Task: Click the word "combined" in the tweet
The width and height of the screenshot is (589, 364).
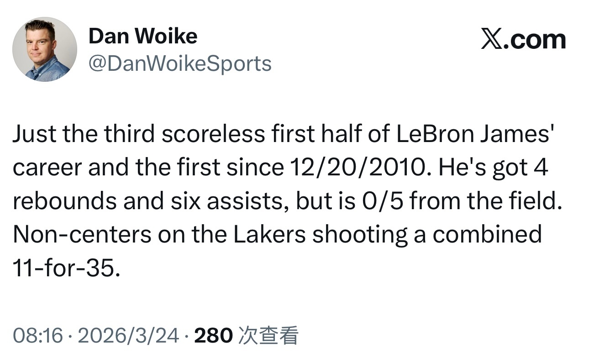Action: [x=486, y=235]
